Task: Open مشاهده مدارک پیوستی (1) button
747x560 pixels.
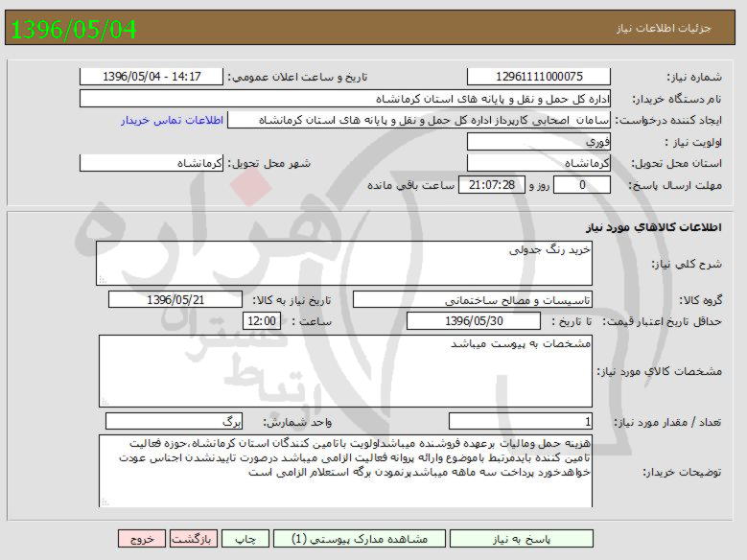Action: [x=360, y=539]
